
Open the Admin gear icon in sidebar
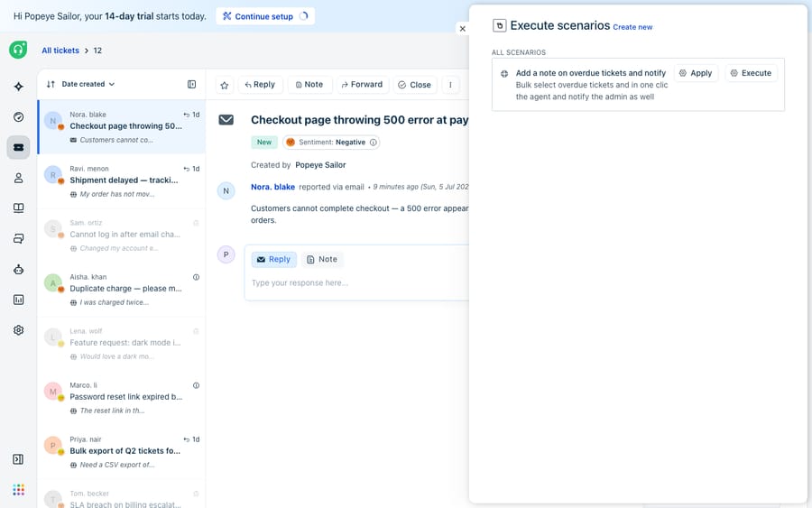click(x=19, y=330)
